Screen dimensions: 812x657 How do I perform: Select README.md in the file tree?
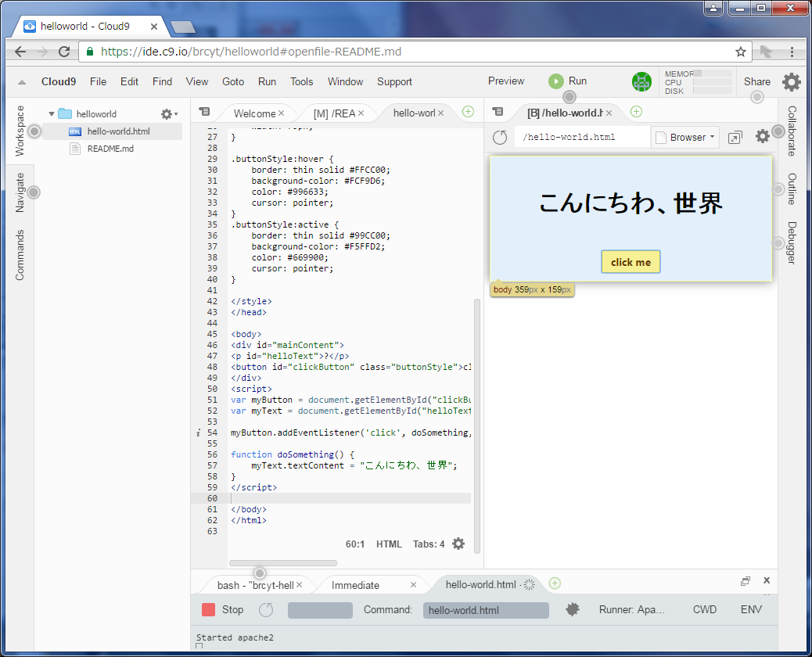click(x=110, y=149)
